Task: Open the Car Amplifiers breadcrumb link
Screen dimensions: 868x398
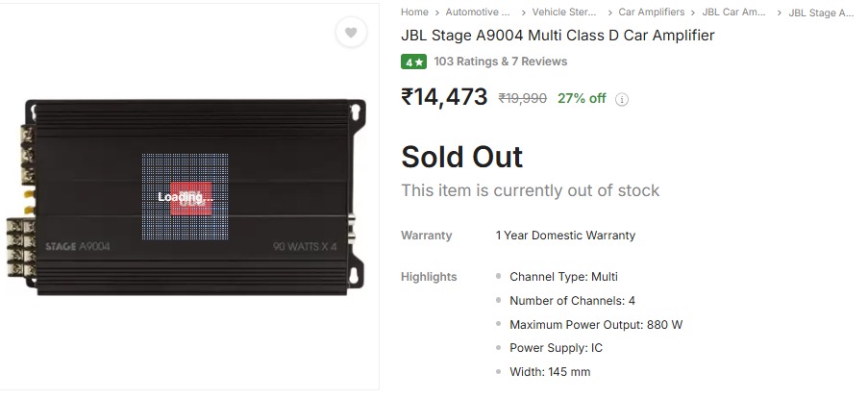Action: 651,12
